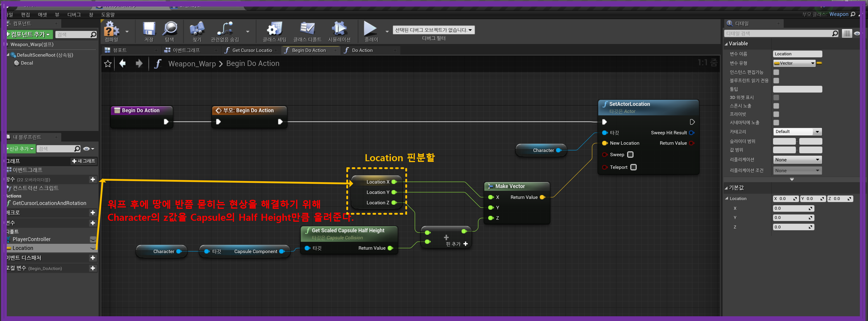868x321 pixels.
Task: Open the Asset (애셋) menu
Action: pyautogui.click(x=42, y=15)
